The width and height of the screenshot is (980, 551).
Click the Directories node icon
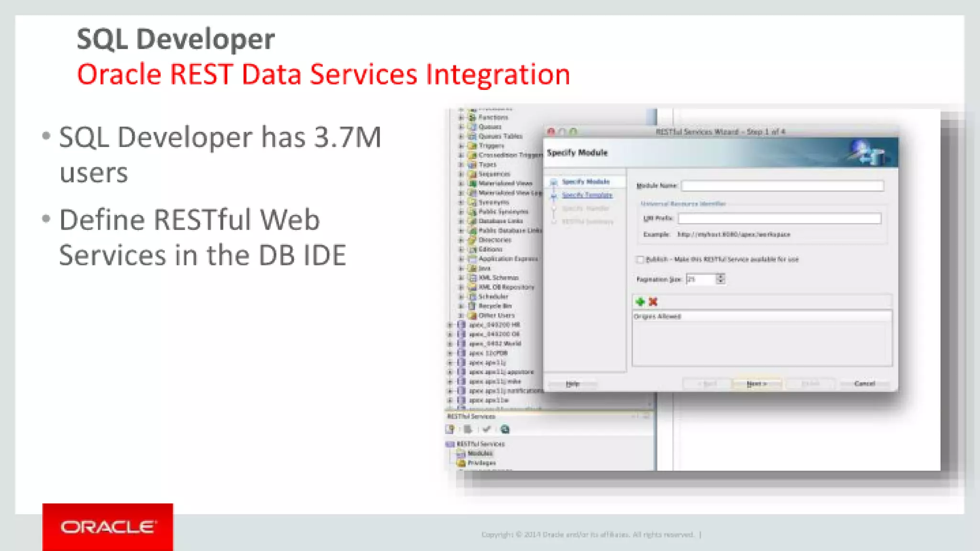pos(472,240)
